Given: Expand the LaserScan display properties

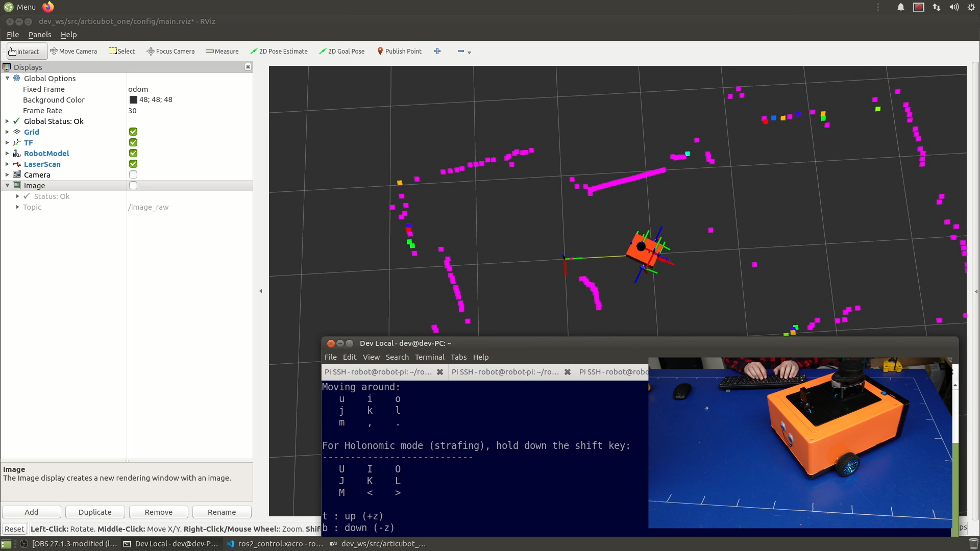Looking at the screenshot, I should pyautogui.click(x=7, y=164).
